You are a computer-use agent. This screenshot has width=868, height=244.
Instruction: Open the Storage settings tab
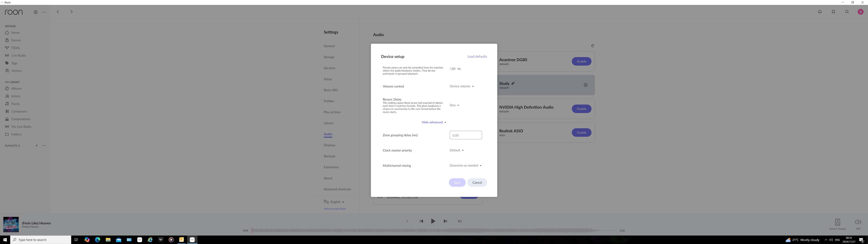[x=329, y=57]
